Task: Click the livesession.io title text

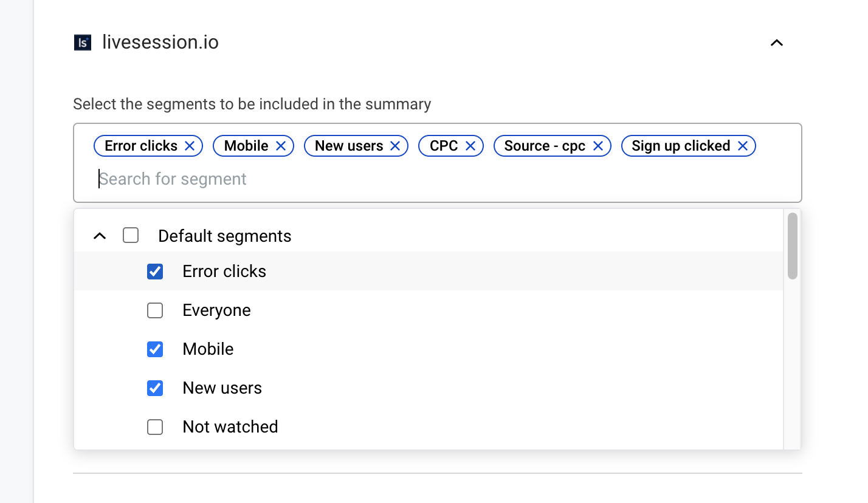Action: [160, 42]
